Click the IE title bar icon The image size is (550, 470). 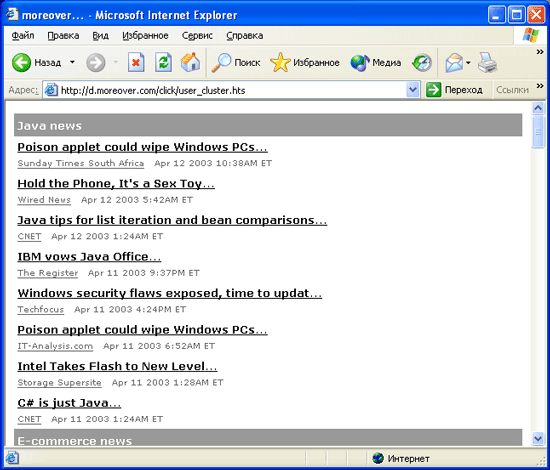[12, 14]
